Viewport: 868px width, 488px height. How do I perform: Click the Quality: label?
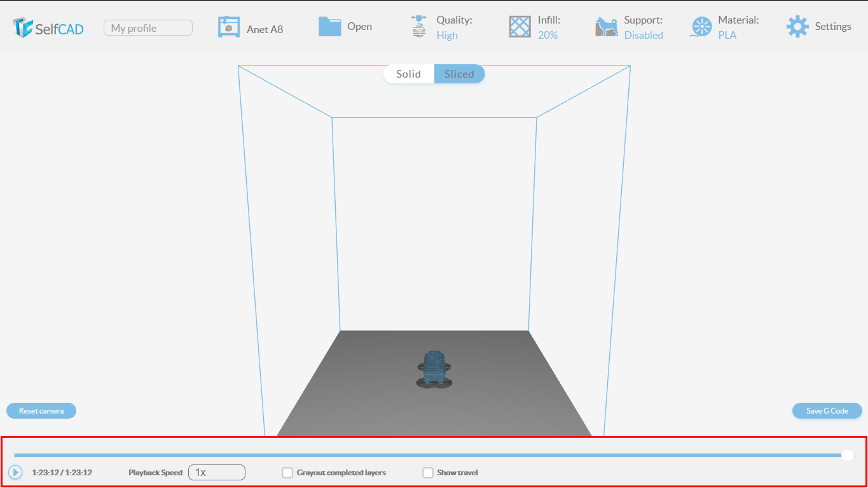click(x=454, y=20)
